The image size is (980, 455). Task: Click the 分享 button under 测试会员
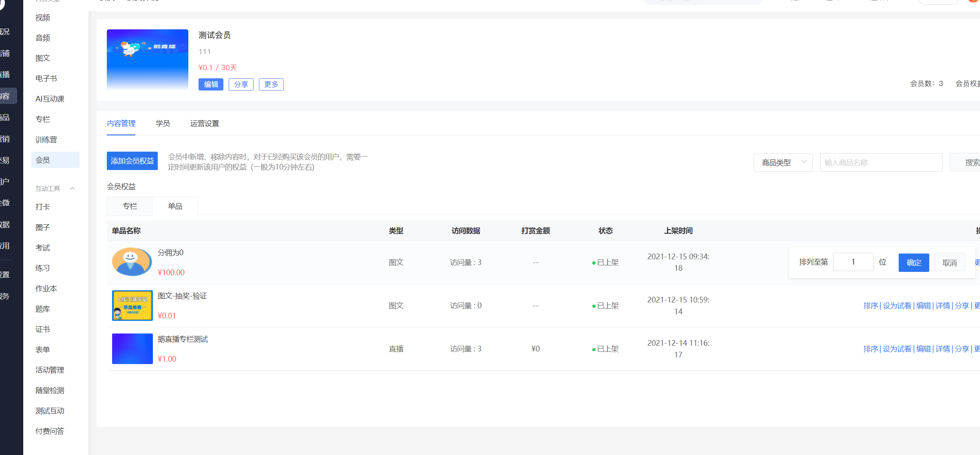(x=241, y=84)
